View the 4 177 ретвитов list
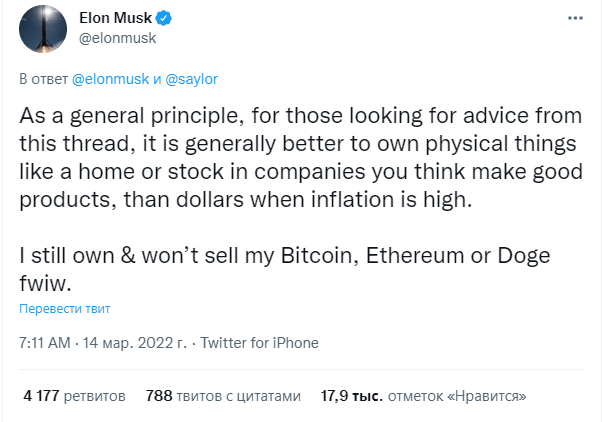 pos(74,396)
